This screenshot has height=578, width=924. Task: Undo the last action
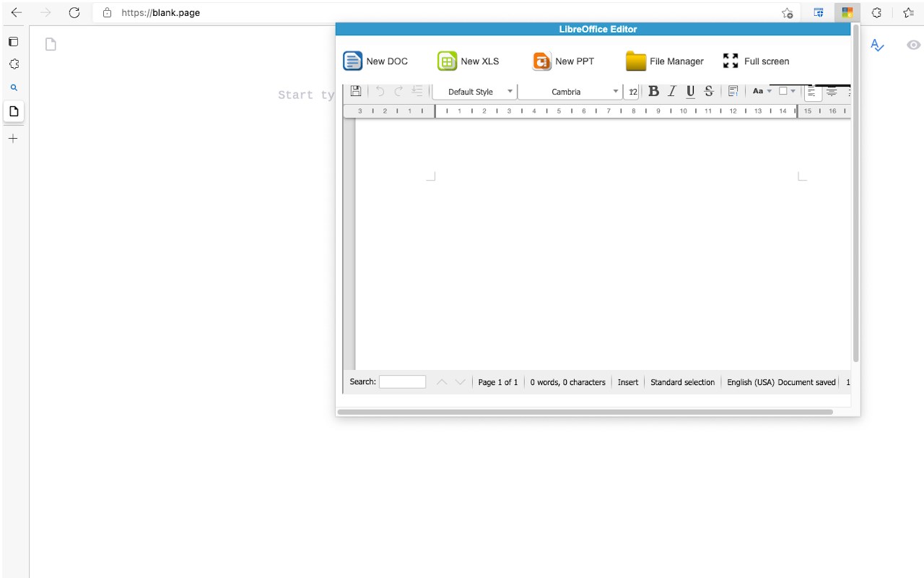coord(380,91)
